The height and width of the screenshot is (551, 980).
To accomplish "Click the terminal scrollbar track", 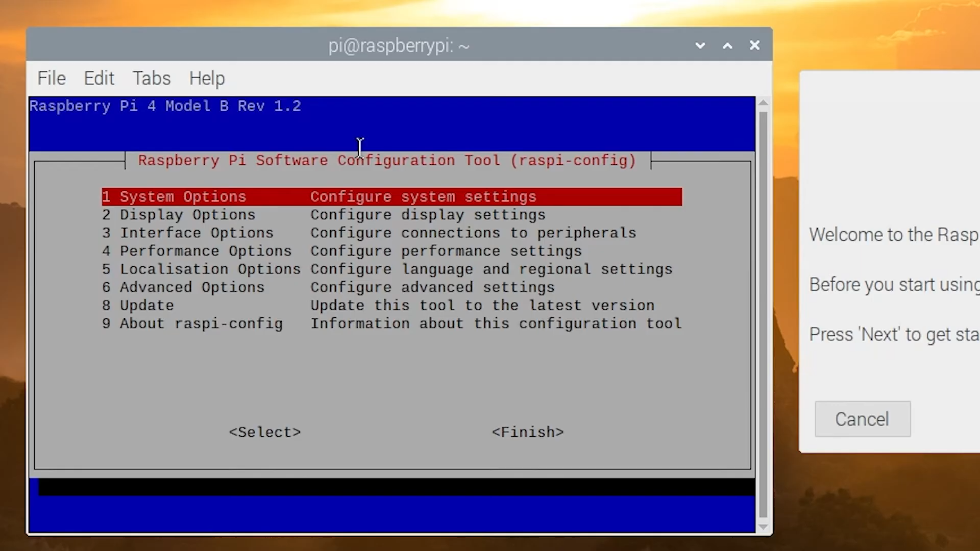I will tap(763, 316).
